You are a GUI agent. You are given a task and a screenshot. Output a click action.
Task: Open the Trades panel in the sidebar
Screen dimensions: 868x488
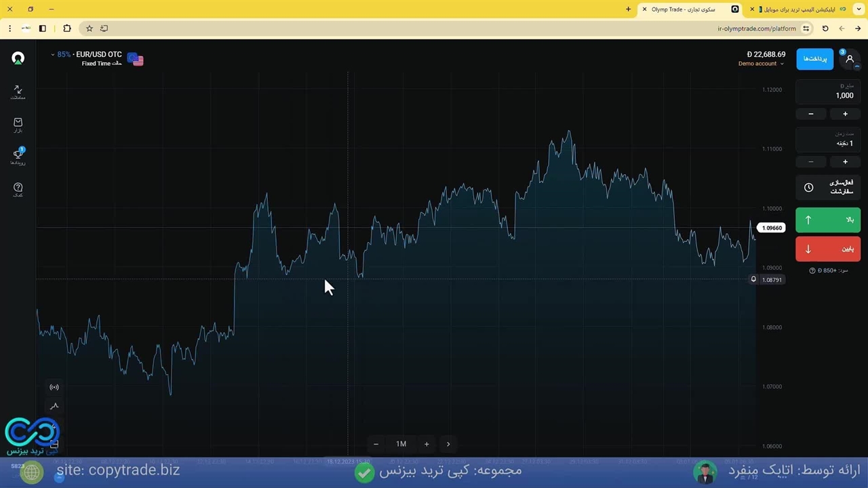[18, 91]
